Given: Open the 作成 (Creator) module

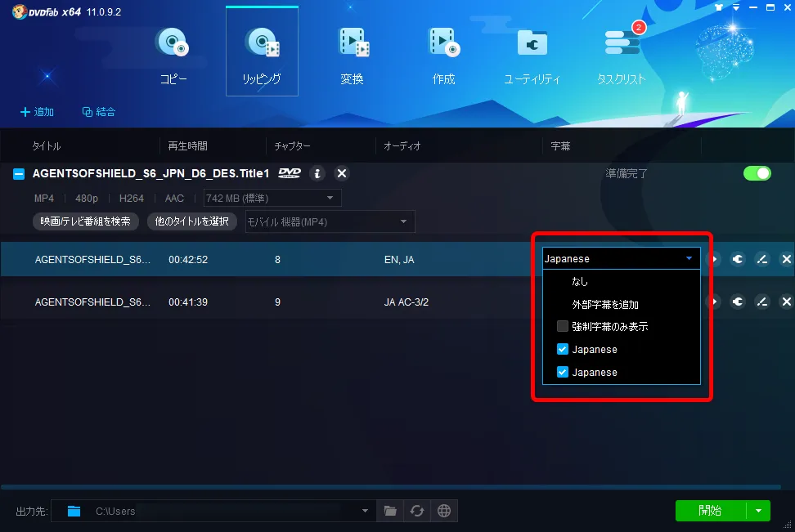Looking at the screenshot, I should point(443,55).
